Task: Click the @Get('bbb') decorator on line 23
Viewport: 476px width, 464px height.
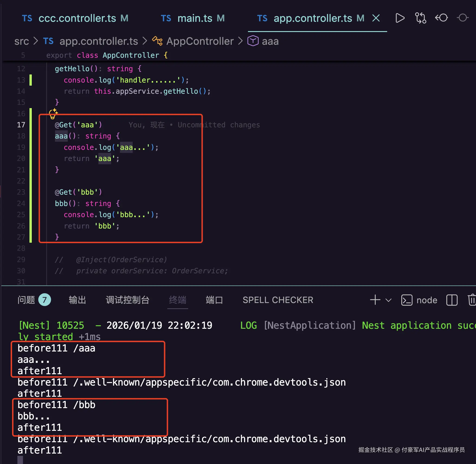Action: [78, 192]
